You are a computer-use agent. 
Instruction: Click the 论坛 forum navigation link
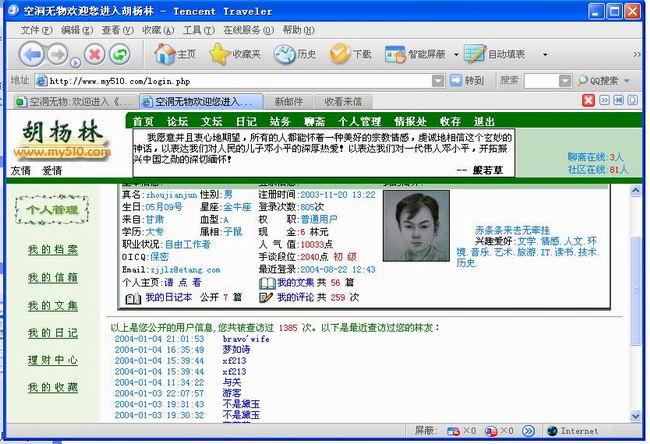point(177,121)
